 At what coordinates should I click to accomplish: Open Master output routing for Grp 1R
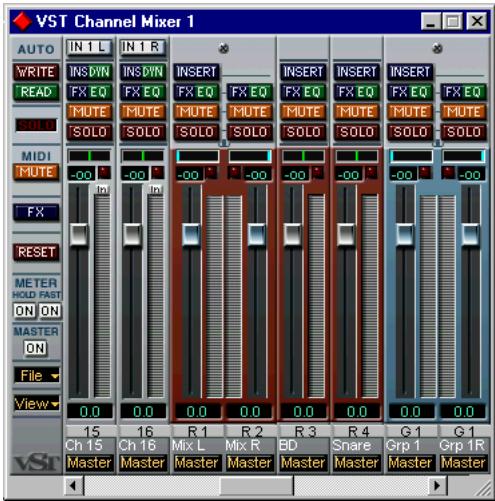click(x=464, y=463)
